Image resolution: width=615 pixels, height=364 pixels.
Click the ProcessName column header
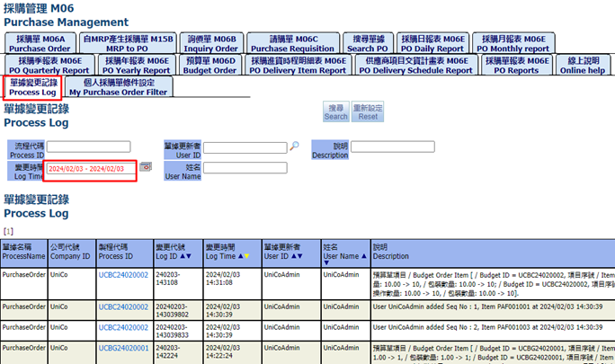pos(24,253)
